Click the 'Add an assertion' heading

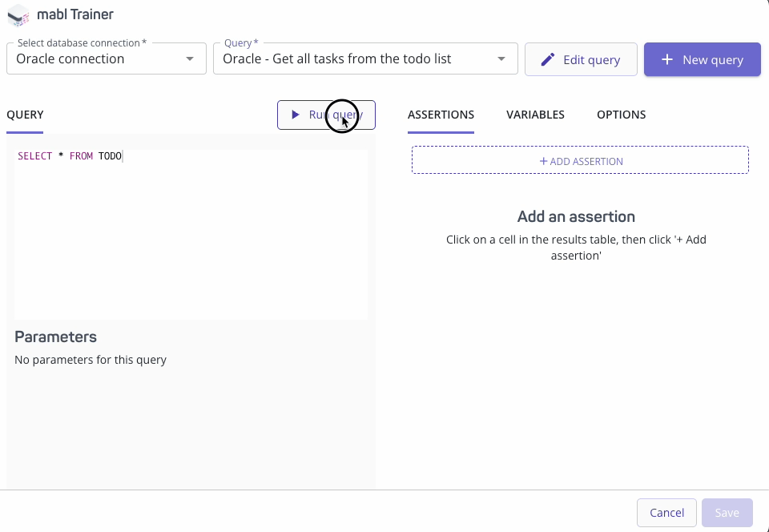coord(576,216)
